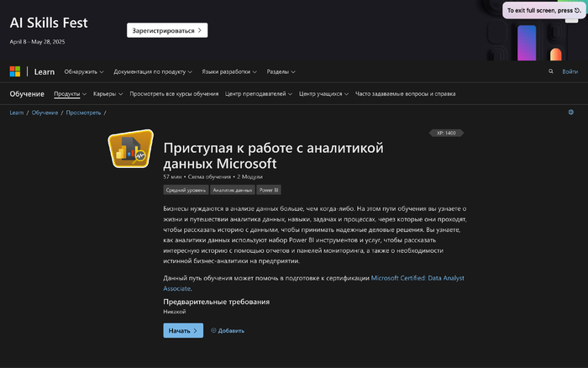The width and height of the screenshot is (588, 368).
Task: Expand the Карьеры dropdown
Action: pos(108,94)
